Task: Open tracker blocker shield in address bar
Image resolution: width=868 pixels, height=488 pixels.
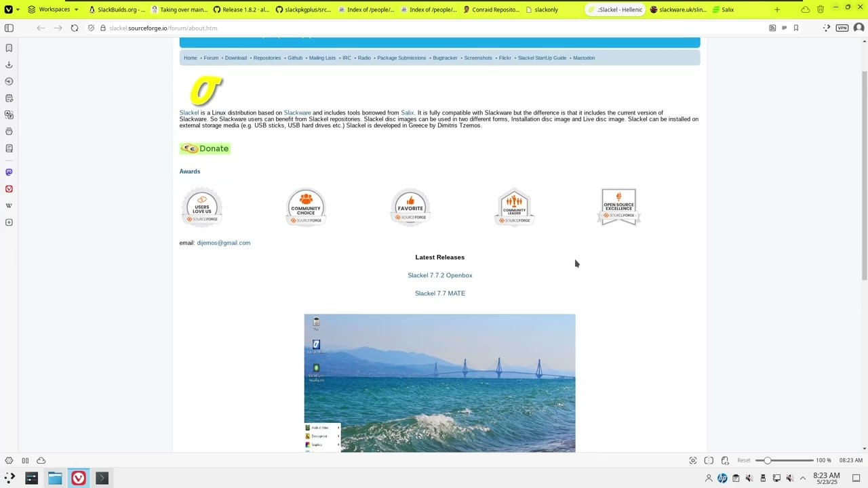Action: point(91,28)
